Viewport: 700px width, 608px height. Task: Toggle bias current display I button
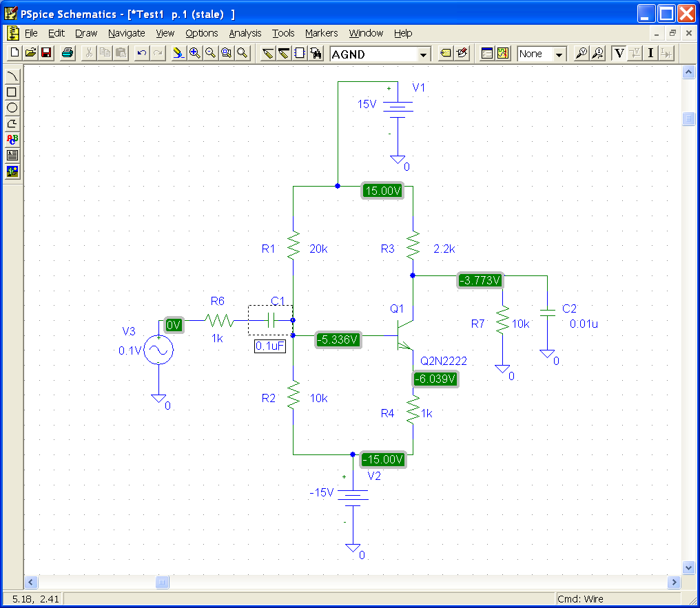click(650, 53)
